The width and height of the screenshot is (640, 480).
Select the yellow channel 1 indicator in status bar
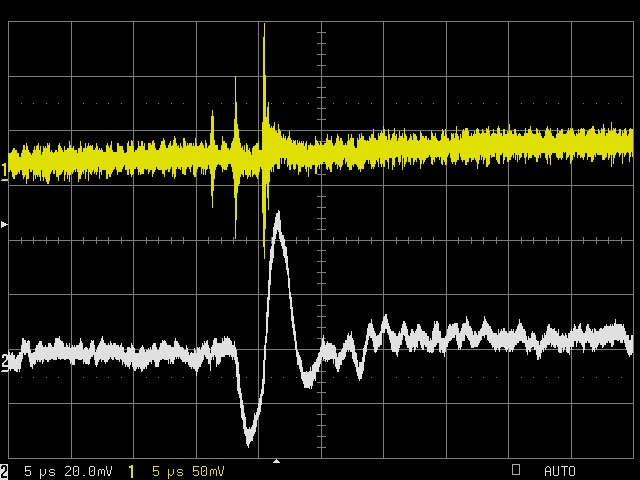(x=131, y=471)
